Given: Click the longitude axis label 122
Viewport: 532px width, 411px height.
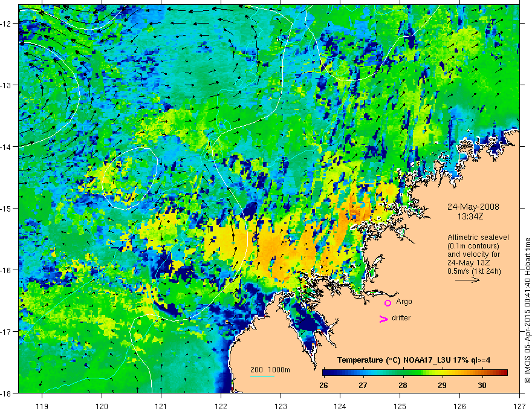Looking at the screenshot, I should coord(221,406).
